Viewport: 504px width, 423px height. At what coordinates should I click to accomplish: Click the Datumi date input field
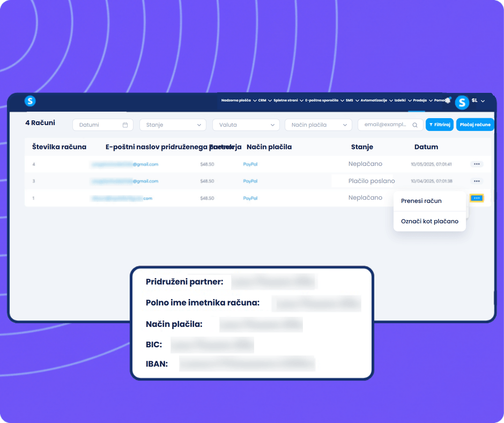tap(103, 125)
